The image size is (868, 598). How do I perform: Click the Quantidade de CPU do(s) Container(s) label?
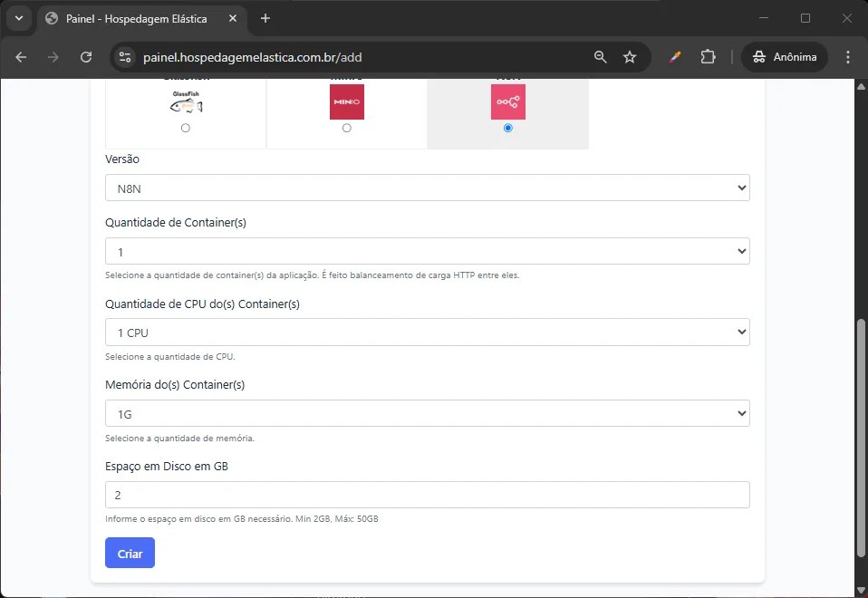[x=202, y=304]
